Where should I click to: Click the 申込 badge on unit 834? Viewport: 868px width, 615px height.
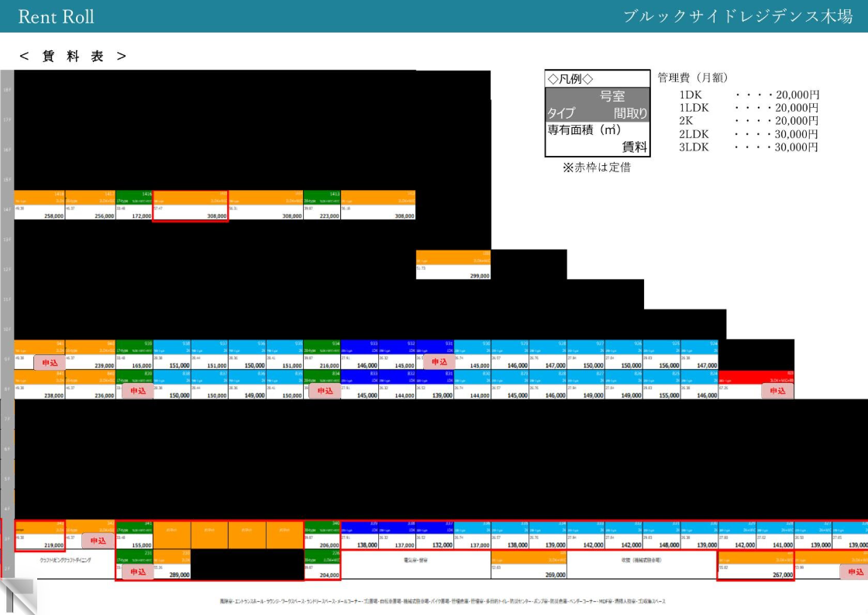[x=325, y=392]
